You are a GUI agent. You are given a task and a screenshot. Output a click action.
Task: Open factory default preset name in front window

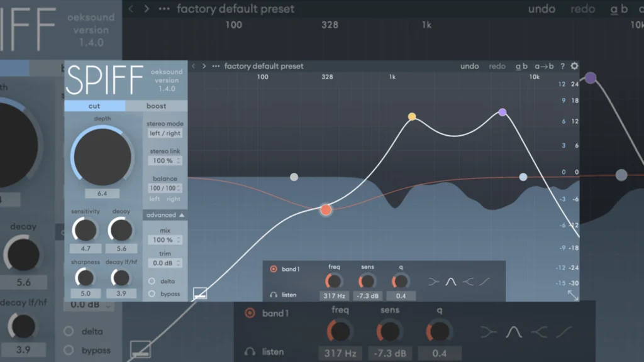(x=264, y=66)
